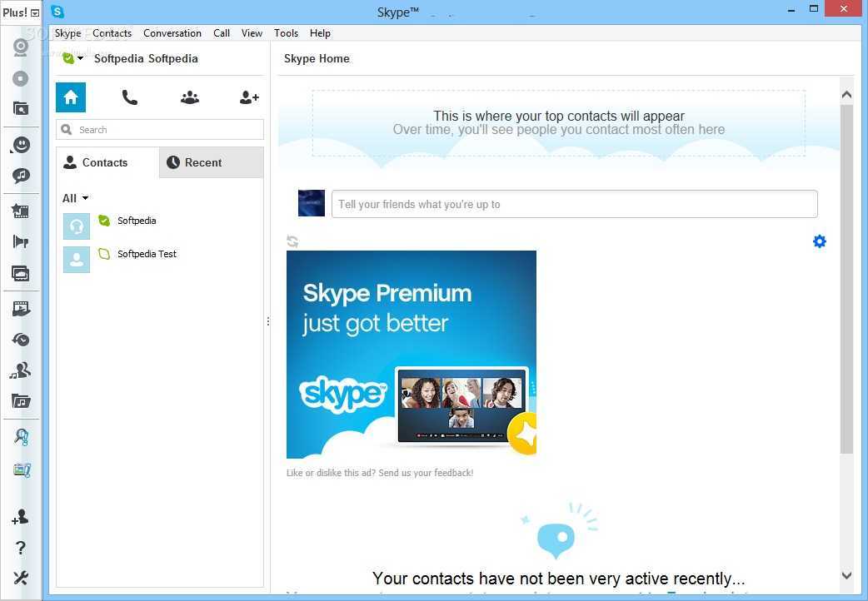The image size is (868, 601).
Task: Click the webcam icon in Plus! sidebar
Action: pos(21,47)
